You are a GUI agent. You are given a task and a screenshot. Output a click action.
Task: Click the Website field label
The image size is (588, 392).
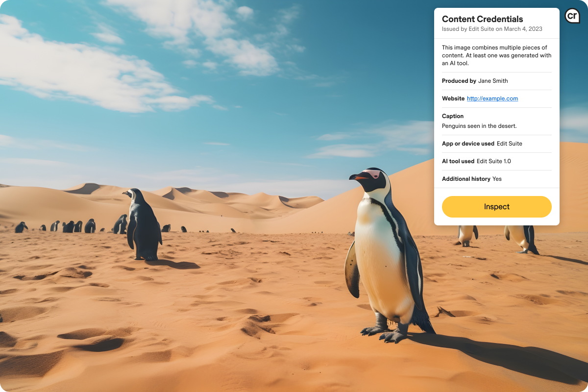(453, 98)
